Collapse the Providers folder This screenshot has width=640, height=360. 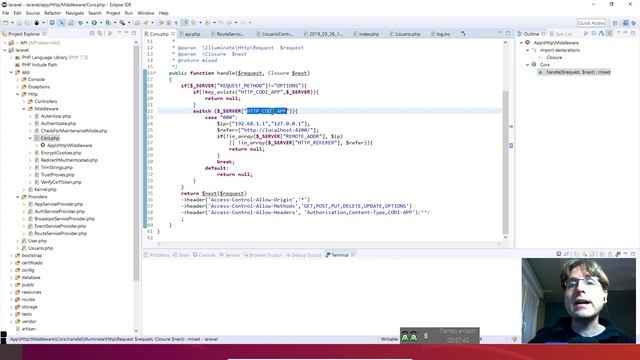point(18,197)
